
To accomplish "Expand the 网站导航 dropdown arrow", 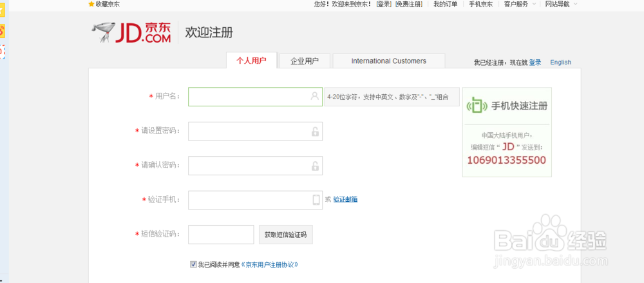I will click(x=575, y=4).
